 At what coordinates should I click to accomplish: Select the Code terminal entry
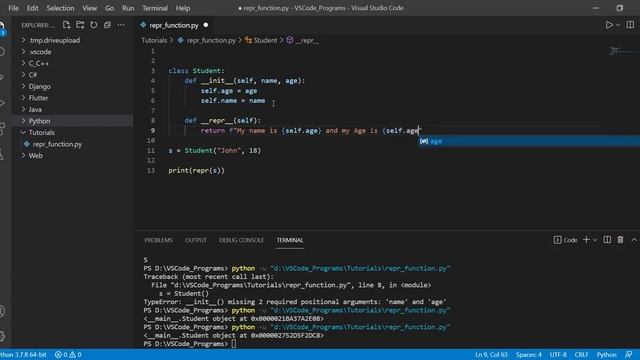pos(565,240)
